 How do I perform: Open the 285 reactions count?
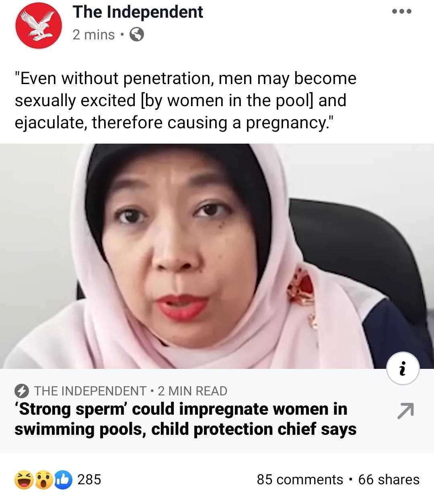point(89,479)
